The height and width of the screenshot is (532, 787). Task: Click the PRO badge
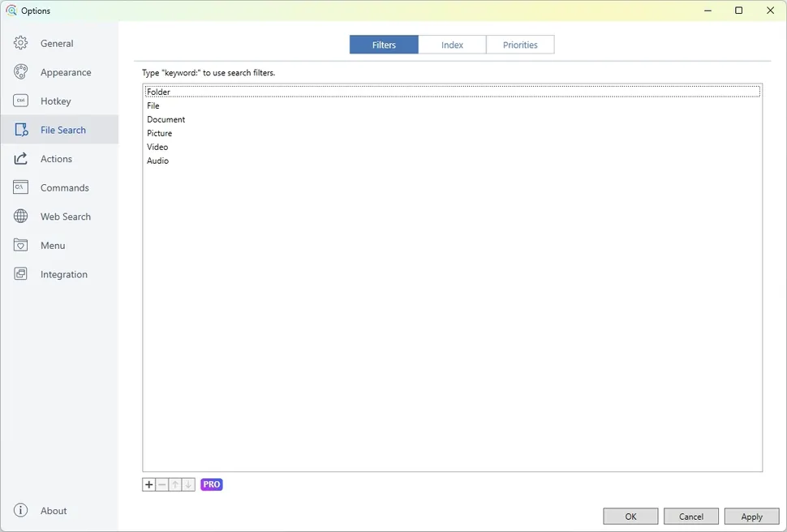pyautogui.click(x=211, y=484)
